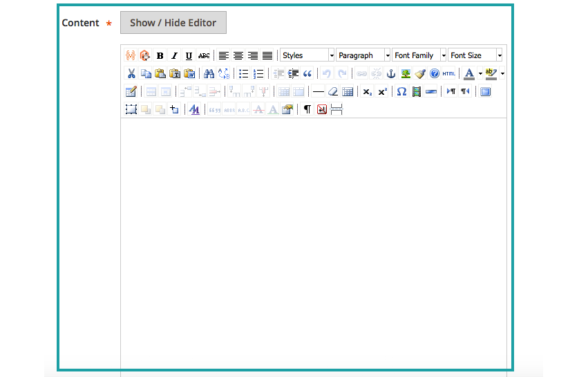Click the Insert Image icon
Viewport: 588px width, 377px height.
[406, 73]
